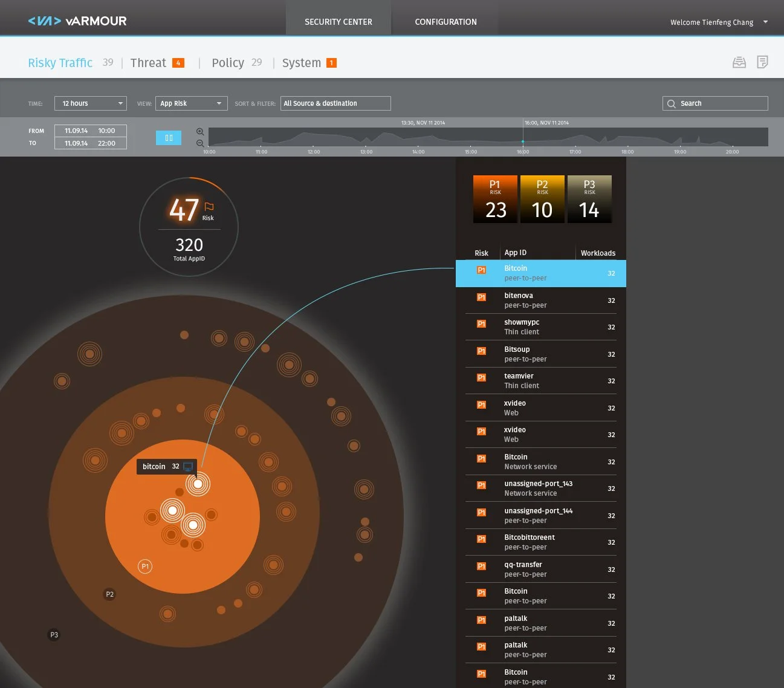The height and width of the screenshot is (688, 784).
Task: Select the unassigned-port_144 row
Action: click(x=540, y=516)
